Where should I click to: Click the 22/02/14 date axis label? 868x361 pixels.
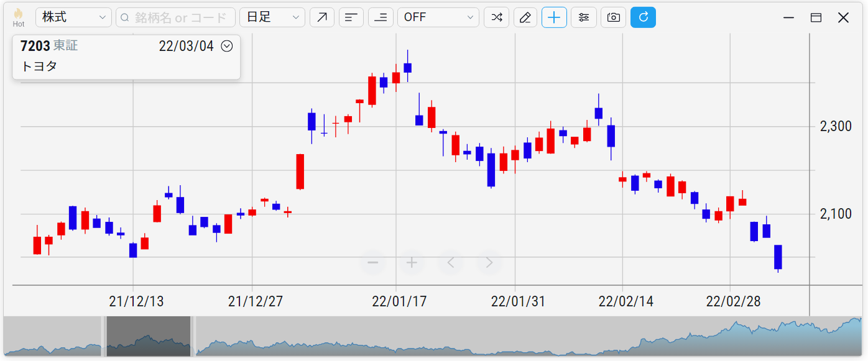coord(626,302)
